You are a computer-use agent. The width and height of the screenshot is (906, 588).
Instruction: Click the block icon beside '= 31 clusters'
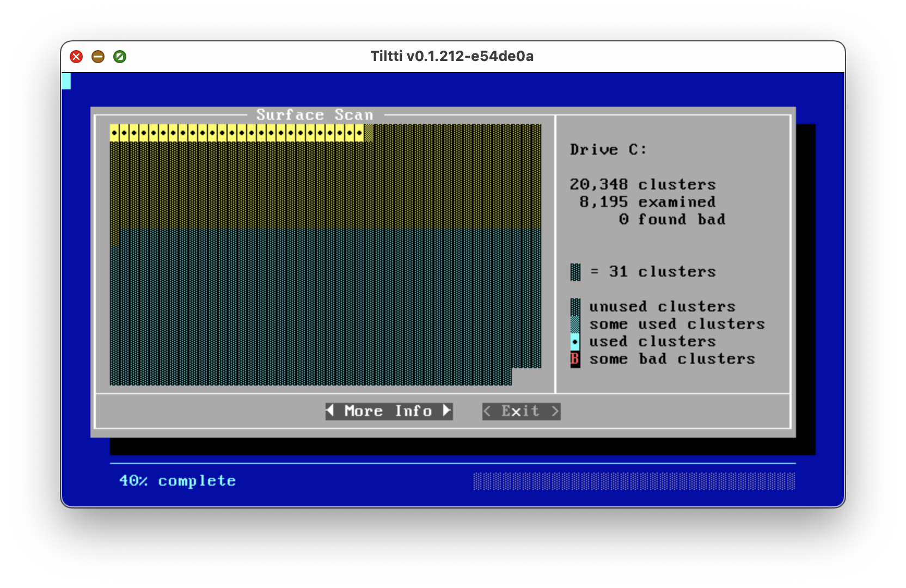click(x=575, y=272)
